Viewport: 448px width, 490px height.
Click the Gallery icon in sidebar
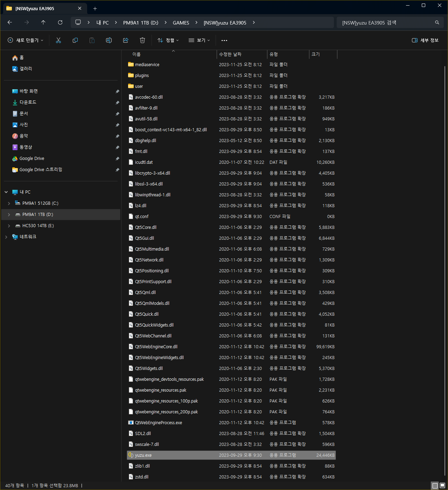pyautogui.click(x=15, y=69)
